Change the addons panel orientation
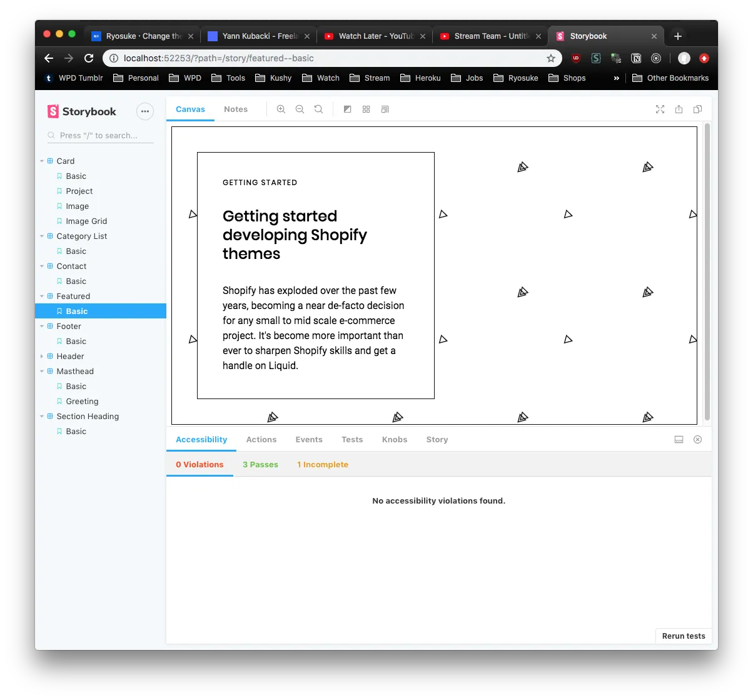753x700 pixels. tap(679, 440)
